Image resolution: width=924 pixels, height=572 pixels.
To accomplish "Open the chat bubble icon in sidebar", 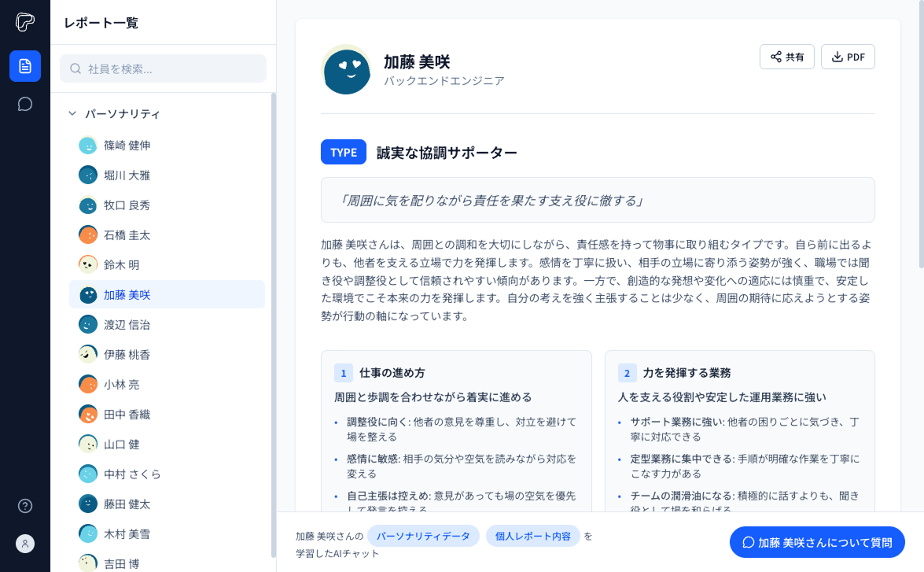I will [x=24, y=105].
